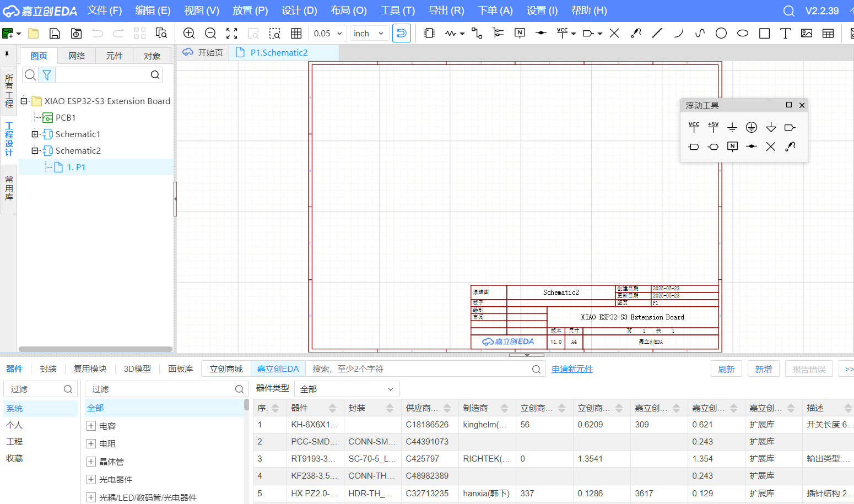
Task: Select the Bus Entry tool
Action: pyautogui.click(x=498, y=33)
